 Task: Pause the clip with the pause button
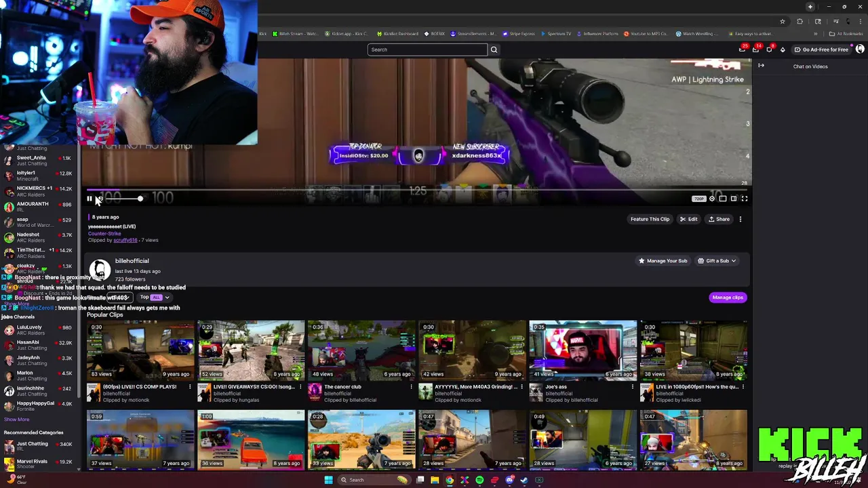click(89, 199)
